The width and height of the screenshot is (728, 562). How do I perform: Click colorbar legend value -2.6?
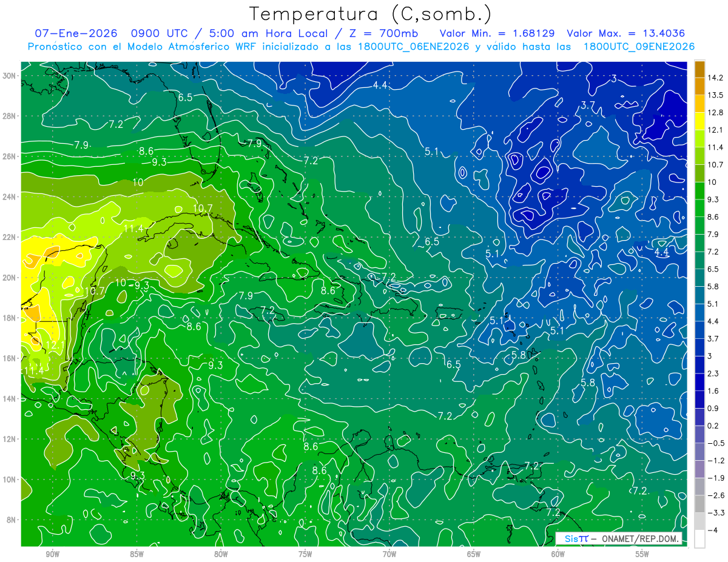tap(716, 495)
